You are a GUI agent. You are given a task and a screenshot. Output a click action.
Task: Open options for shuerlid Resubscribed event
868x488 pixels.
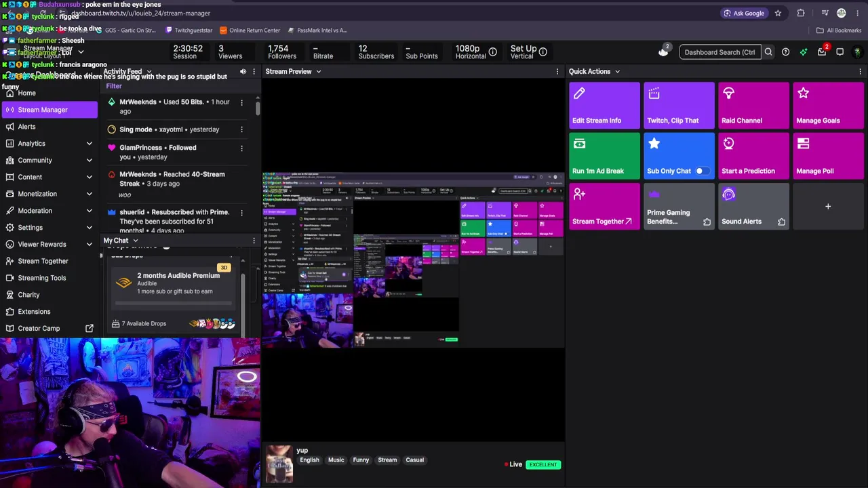[x=241, y=212]
